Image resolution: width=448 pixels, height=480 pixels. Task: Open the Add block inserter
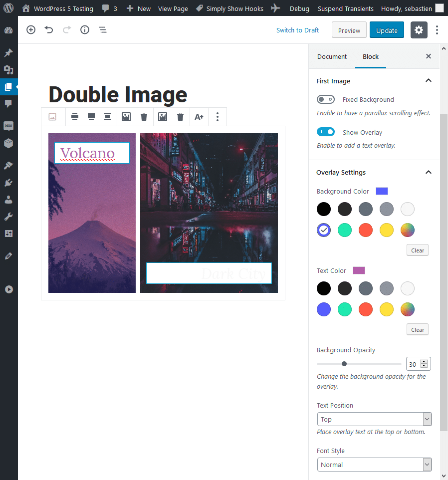(x=31, y=30)
